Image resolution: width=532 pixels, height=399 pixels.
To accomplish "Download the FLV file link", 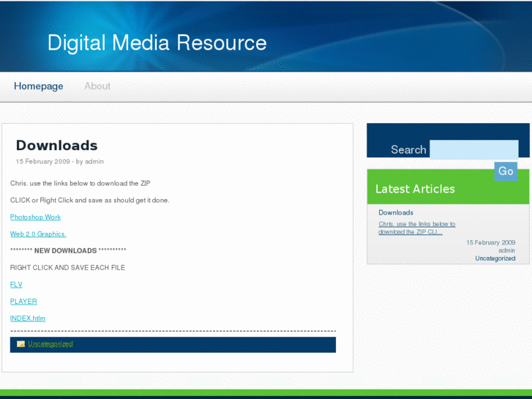I will tap(16, 285).
